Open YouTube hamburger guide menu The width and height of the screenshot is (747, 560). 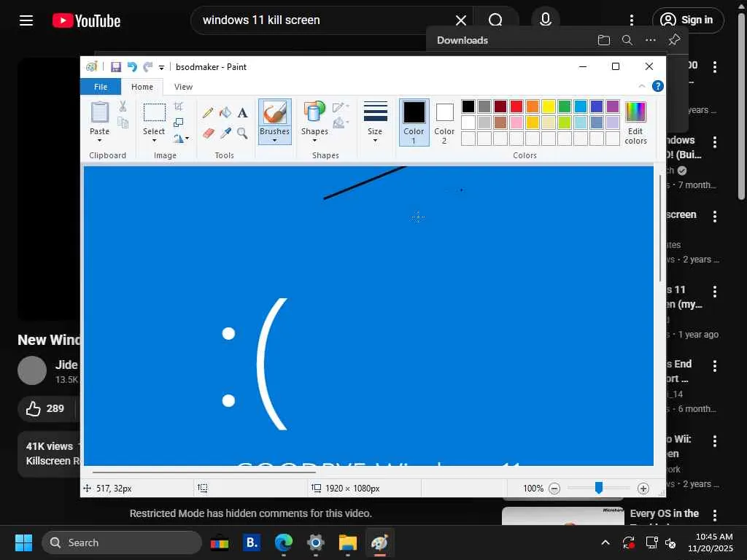coord(26,20)
